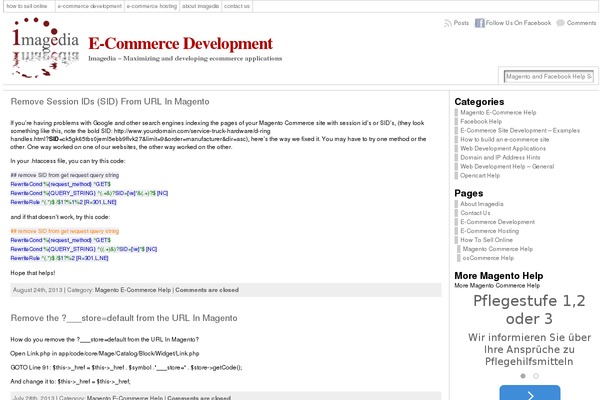Screen dimensions: 600x400
Task: Open the Contact Us page link in sidebar
Action: [475, 213]
